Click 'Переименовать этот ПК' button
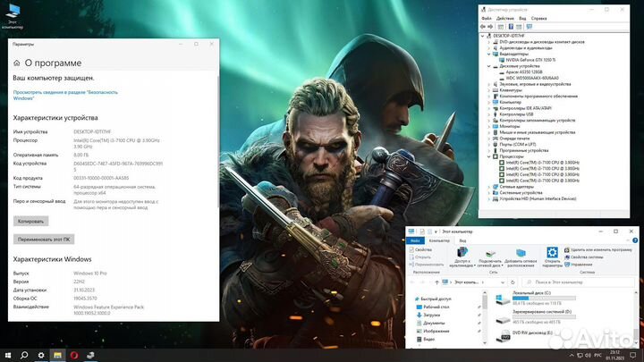This screenshot has width=644, height=362. pyautogui.click(x=44, y=240)
